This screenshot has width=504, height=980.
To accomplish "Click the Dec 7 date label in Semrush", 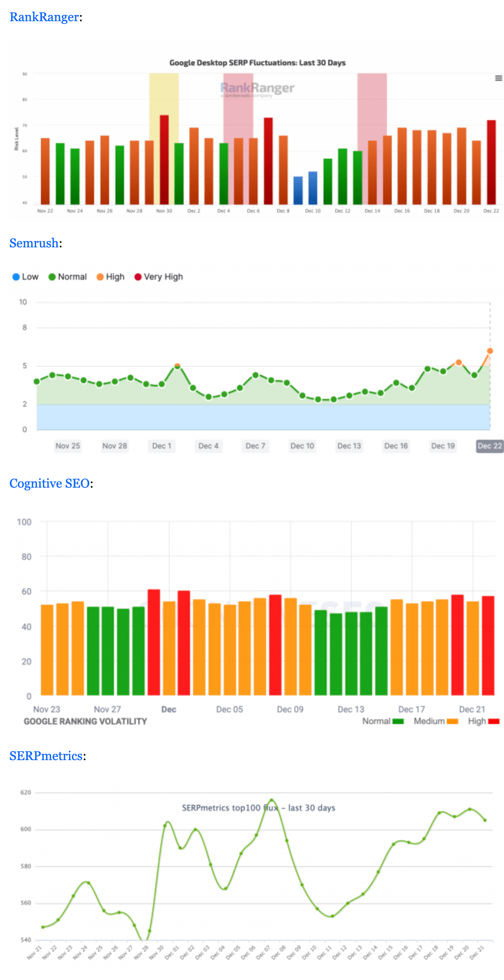I will pyautogui.click(x=256, y=446).
